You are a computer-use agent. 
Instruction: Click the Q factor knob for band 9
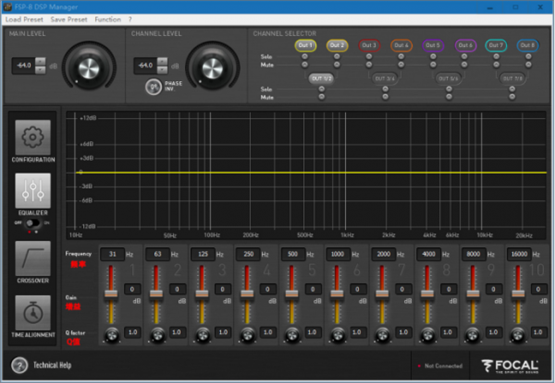point(473,335)
